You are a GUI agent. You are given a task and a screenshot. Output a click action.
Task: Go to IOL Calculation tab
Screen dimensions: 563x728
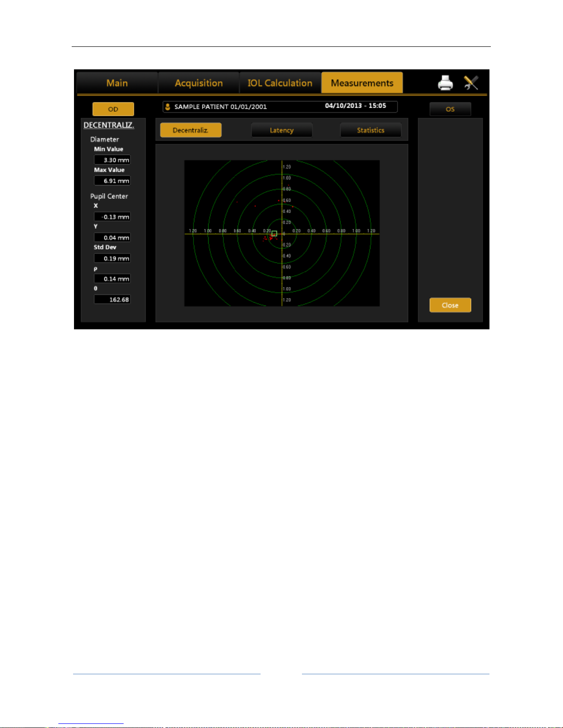(x=280, y=83)
